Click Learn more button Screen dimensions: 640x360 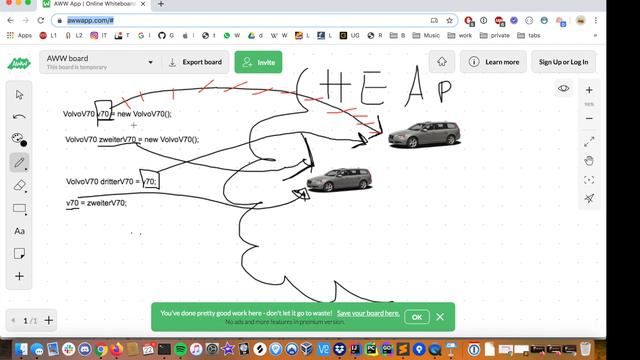(x=493, y=62)
